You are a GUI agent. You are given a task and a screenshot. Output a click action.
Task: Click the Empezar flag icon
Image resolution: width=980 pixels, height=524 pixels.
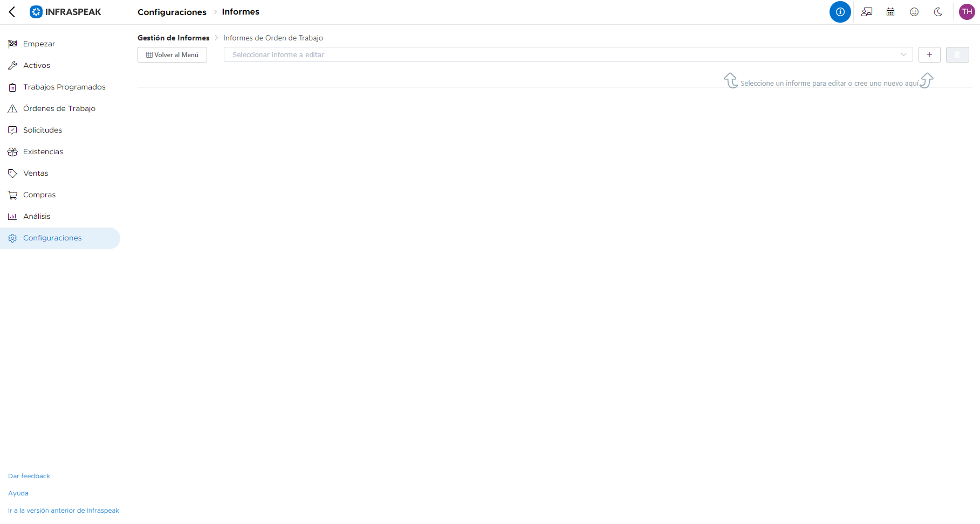coord(12,44)
